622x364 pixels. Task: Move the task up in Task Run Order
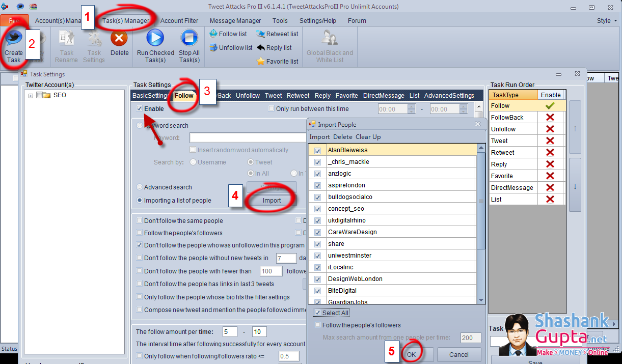(575, 128)
